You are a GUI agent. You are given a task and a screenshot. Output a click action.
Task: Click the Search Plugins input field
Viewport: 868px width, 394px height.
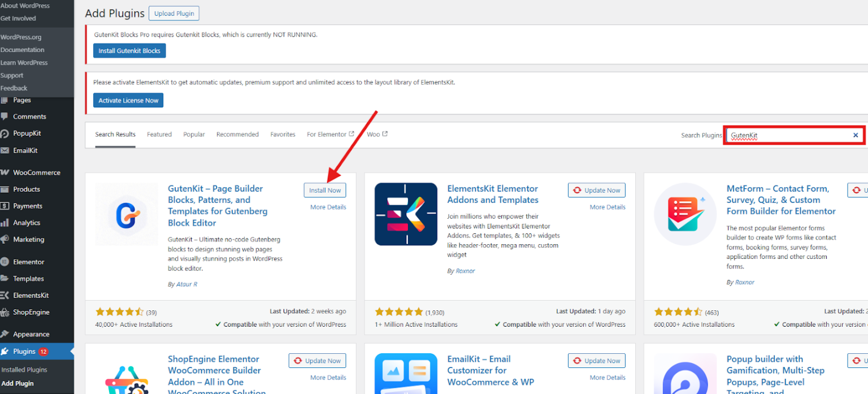coord(788,136)
